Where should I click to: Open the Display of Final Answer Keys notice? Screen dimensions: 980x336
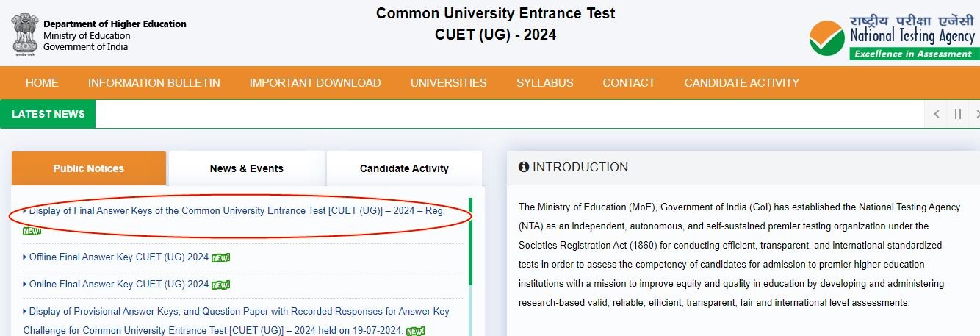tap(237, 211)
